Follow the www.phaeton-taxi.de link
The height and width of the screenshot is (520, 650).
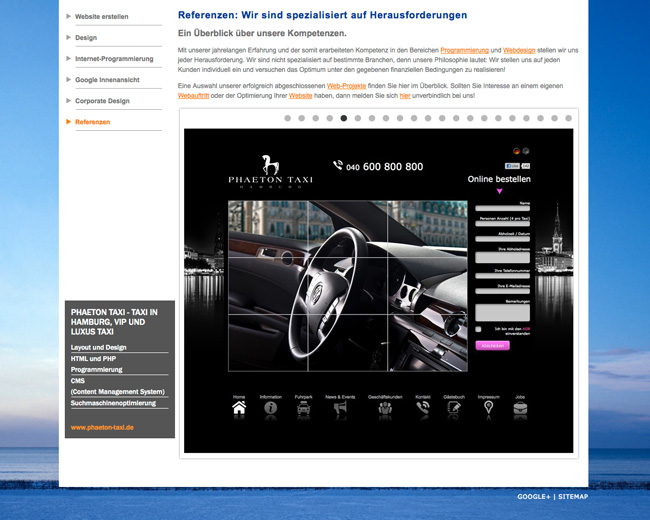[x=102, y=428]
